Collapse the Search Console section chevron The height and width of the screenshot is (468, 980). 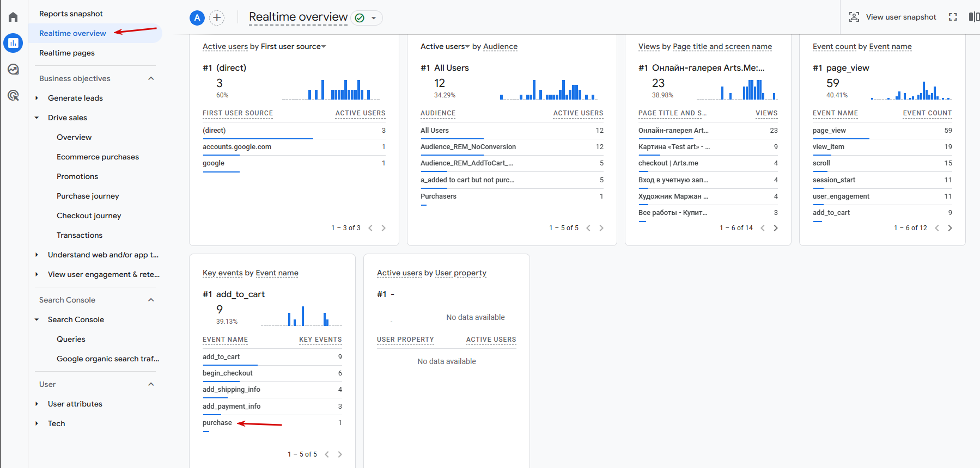(151, 300)
